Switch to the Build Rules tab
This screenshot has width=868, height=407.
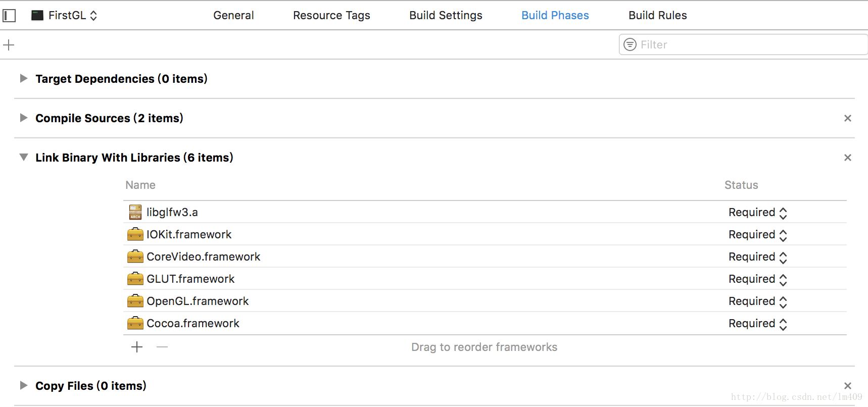(657, 16)
